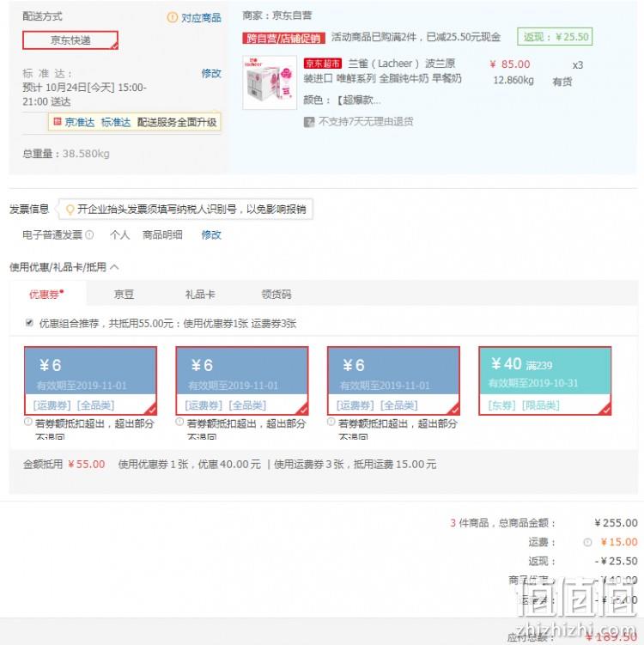Click the no 7-day return icon

[x=309, y=122]
